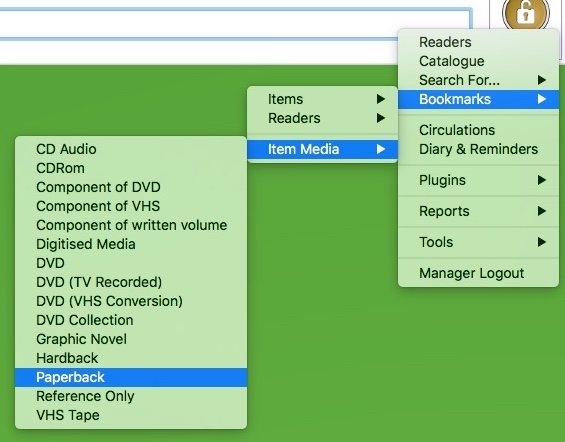
Task: Open the Readers menu entry at top
Action: coord(478,42)
